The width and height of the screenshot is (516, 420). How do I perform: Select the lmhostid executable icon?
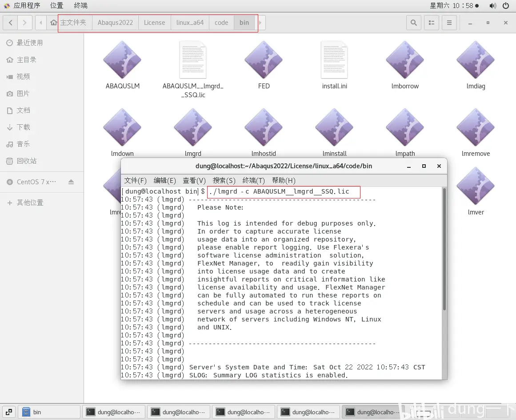[x=264, y=127]
